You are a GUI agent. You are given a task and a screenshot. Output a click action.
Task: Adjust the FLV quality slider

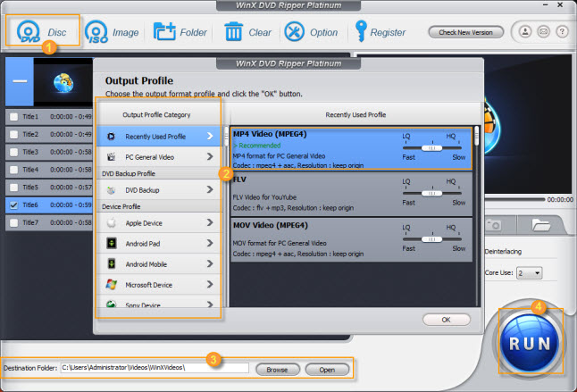point(432,193)
